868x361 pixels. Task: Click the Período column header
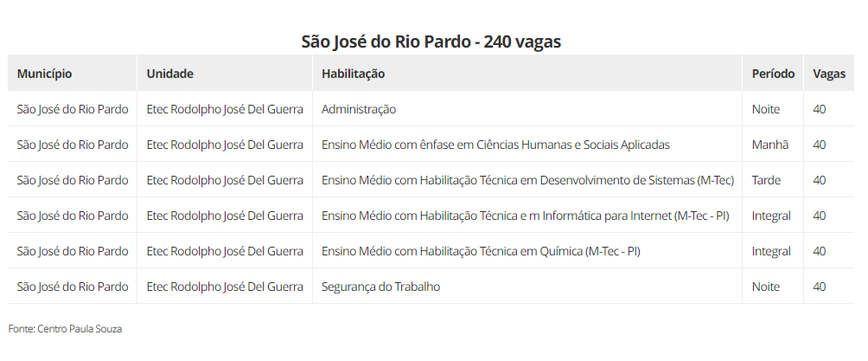coord(773,74)
